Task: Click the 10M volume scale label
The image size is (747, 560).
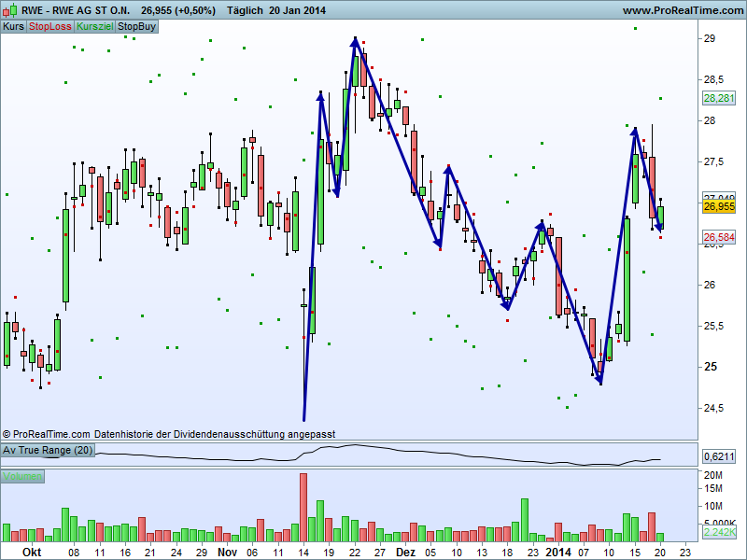Action: (713, 506)
